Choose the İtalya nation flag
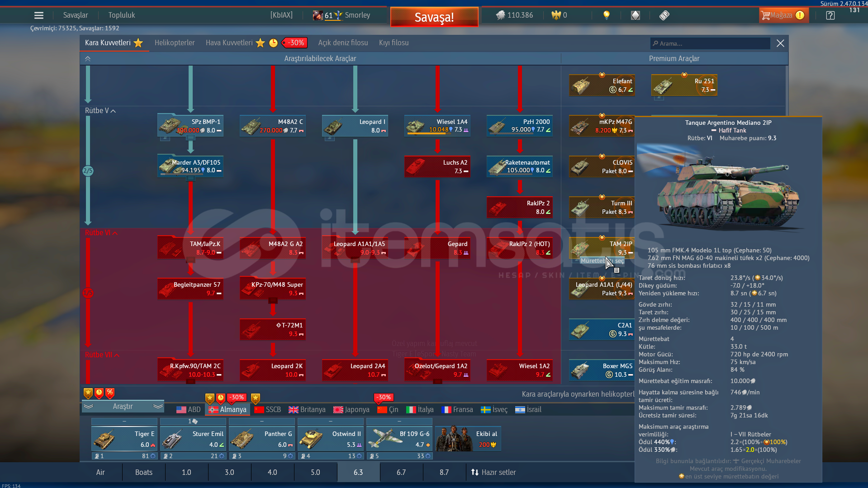The width and height of the screenshot is (868, 488). pyautogui.click(x=420, y=410)
